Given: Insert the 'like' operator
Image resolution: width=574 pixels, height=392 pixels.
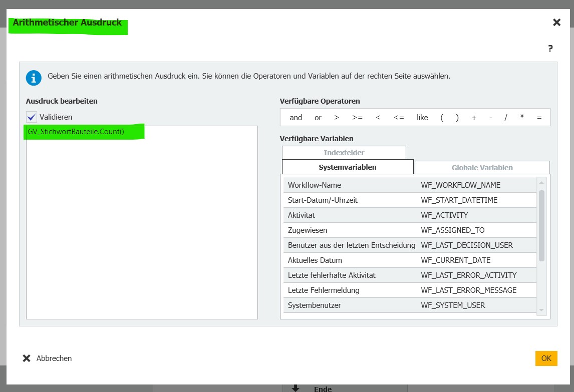Looking at the screenshot, I should tap(422, 118).
